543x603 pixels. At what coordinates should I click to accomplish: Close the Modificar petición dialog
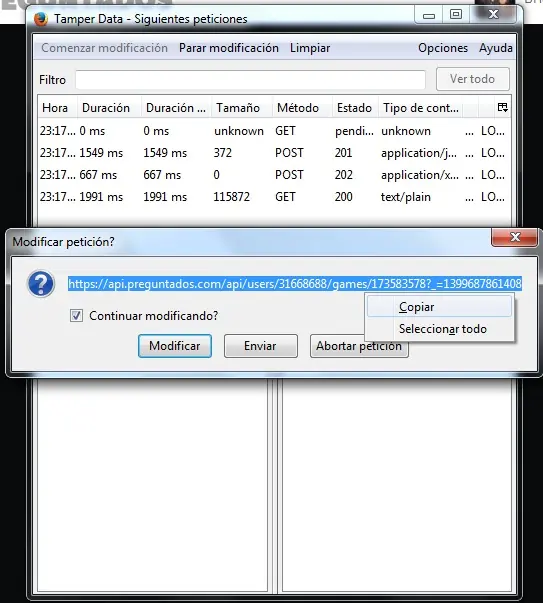[x=515, y=237]
